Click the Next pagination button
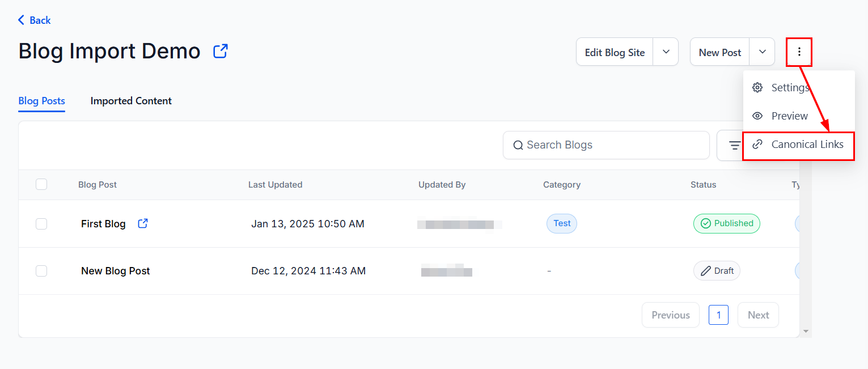868x369 pixels. pos(758,315)
